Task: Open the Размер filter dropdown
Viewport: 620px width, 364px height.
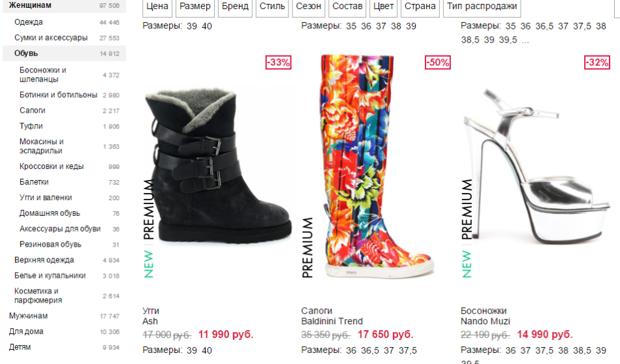Action: pos(195,7)
